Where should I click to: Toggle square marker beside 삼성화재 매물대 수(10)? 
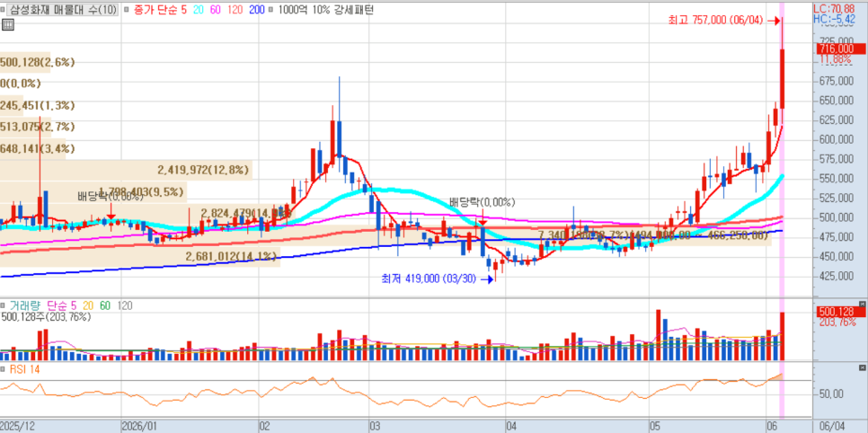[3, 9]
